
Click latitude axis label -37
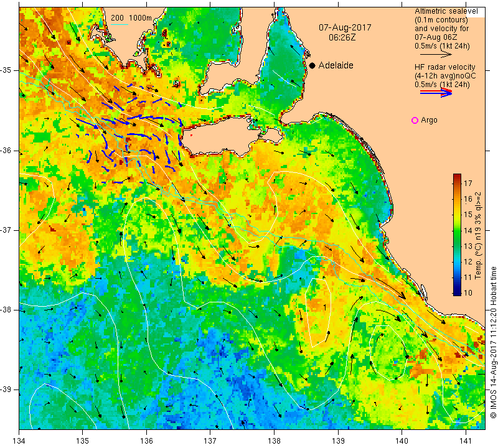click(6, 230)
